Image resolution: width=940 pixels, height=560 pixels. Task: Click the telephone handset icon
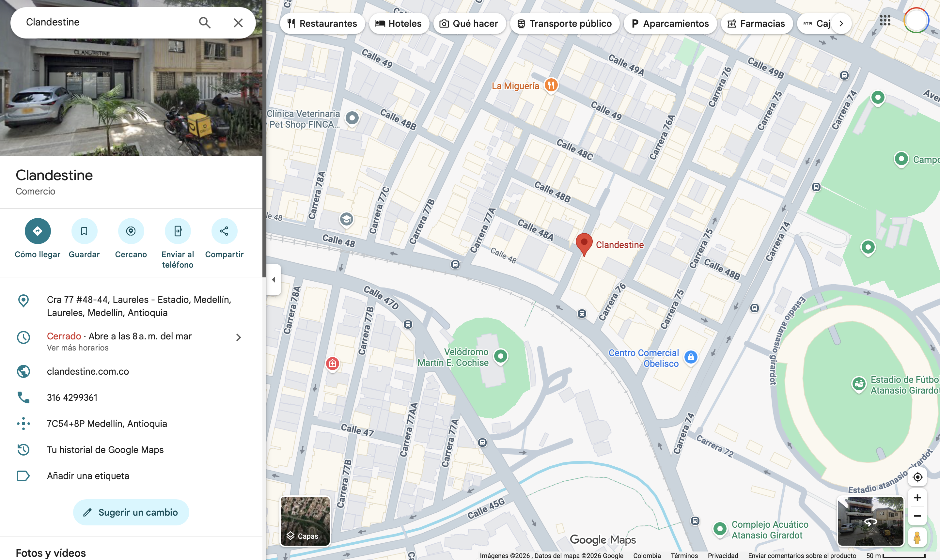pyautogui.click(x=23, y=397)
